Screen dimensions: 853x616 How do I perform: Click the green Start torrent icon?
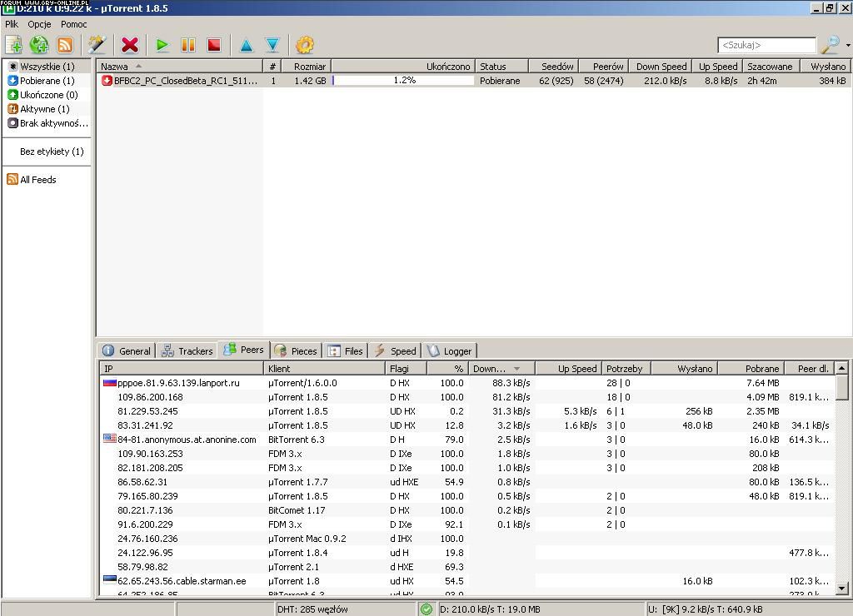(162, 45)
